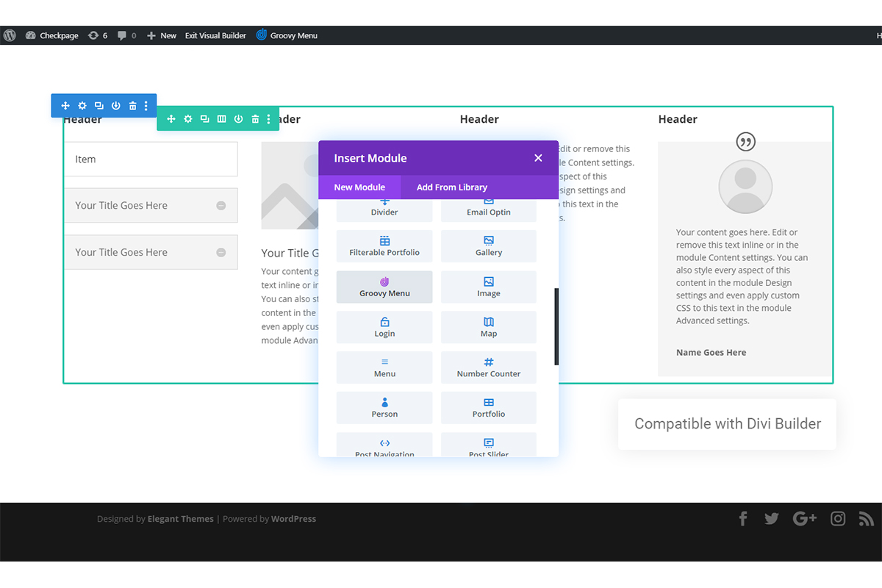Viewport: 882px width, 588px height.
Task: Click minus icon on upper Your Title Goes Here
Action: coord(221,206)
